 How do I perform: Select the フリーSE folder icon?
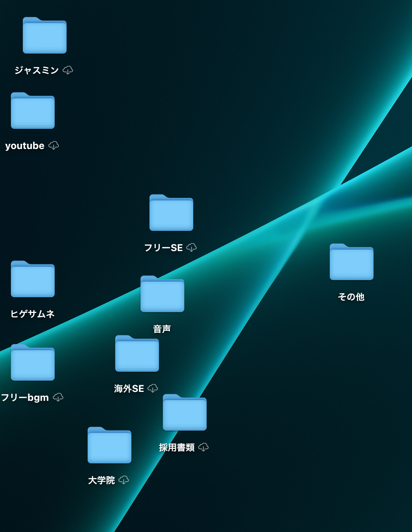(x=171, y=213)
